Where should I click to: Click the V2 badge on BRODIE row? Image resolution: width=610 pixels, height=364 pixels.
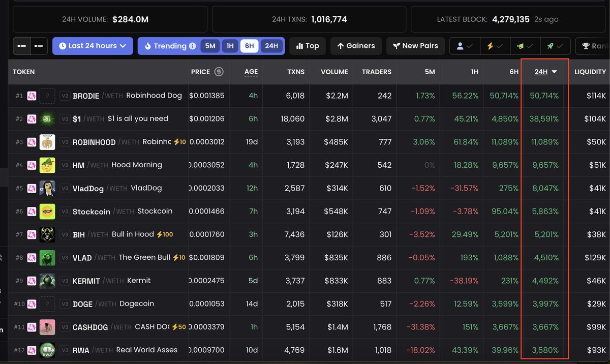click(x=65, y=96)
